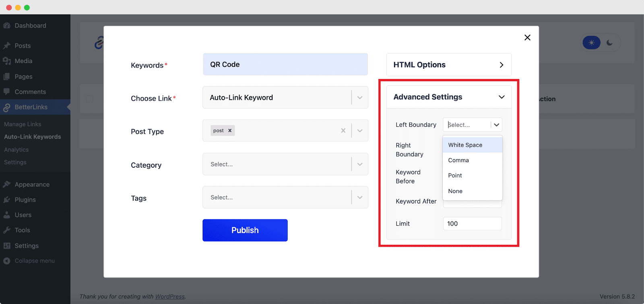Click the Limit number field
Viewport: 644px width, 304px height.
coord(472,224)
